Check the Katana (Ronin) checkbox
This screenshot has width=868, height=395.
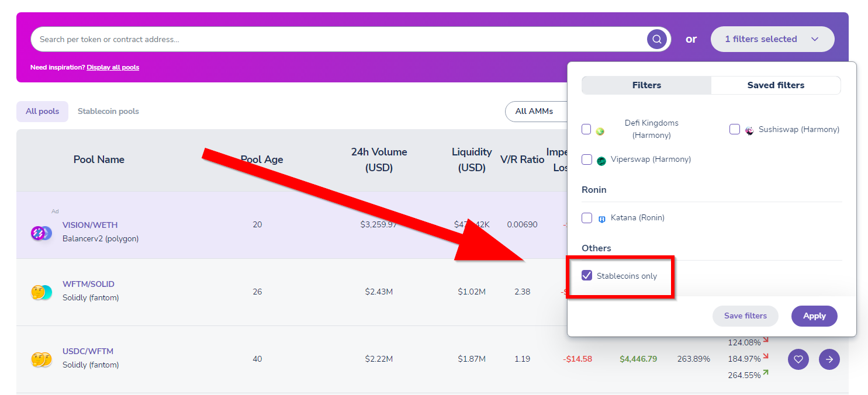pyautogui.click(x=587, y=217)
